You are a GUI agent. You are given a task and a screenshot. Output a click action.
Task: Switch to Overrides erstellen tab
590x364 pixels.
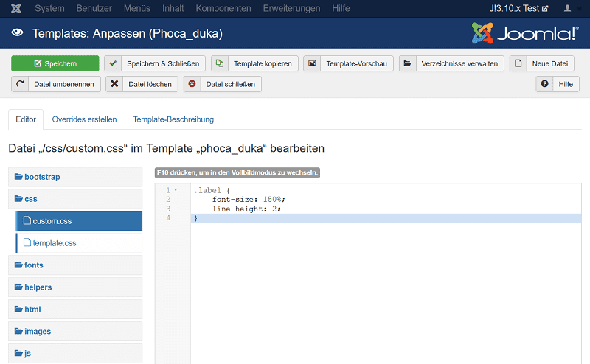(84, 119)
